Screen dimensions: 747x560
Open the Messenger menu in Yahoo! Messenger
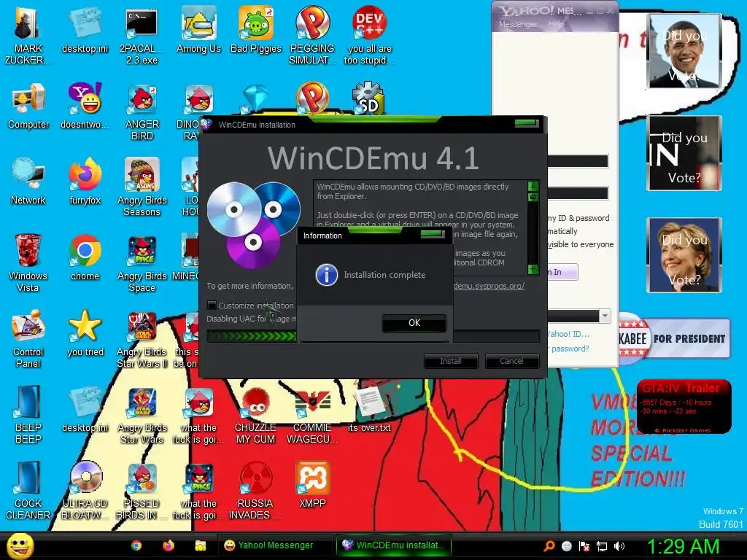click(x=517, y=24)
